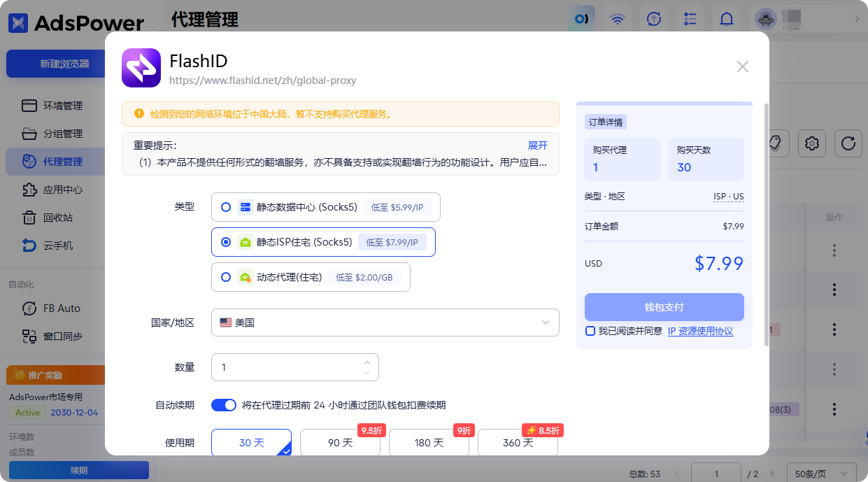Close the FlashID dialog

point(743,66)
